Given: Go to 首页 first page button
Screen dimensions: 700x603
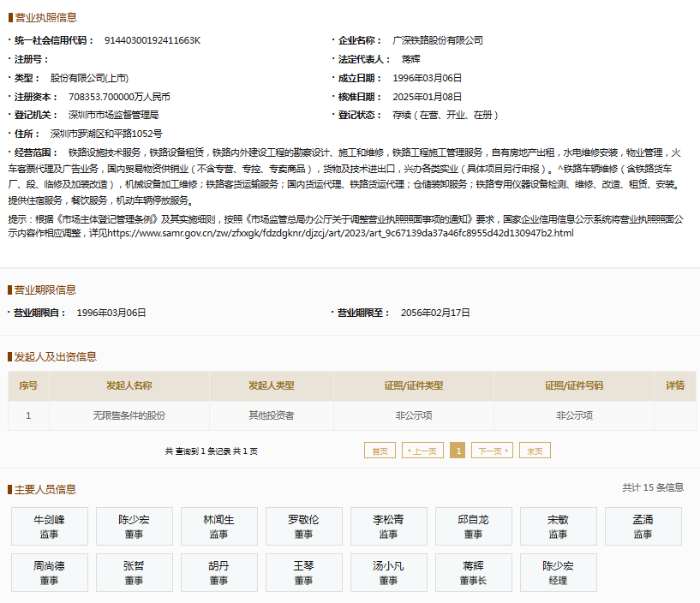Looking at the screenshot, I should [380, 451].
